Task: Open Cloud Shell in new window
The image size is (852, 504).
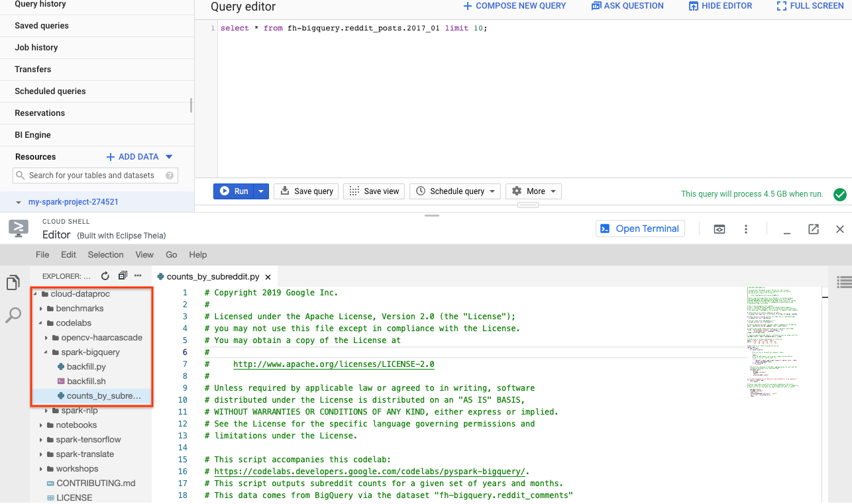Action: 814,229
